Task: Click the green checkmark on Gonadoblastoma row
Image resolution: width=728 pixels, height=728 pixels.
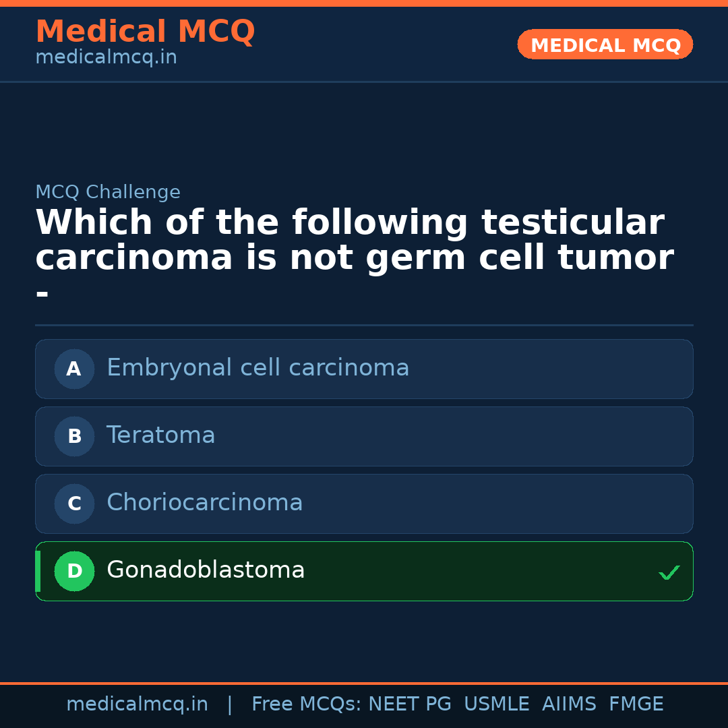Action: 669,572
